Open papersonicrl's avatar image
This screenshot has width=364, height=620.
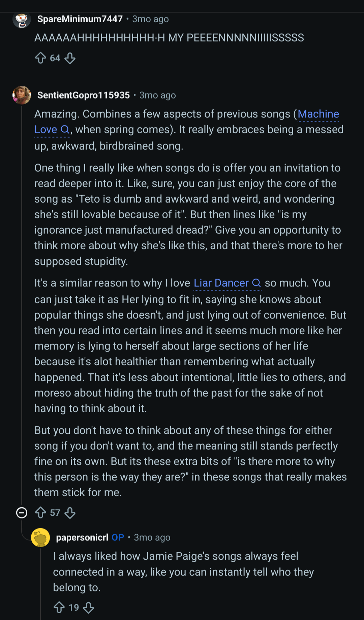40,537
